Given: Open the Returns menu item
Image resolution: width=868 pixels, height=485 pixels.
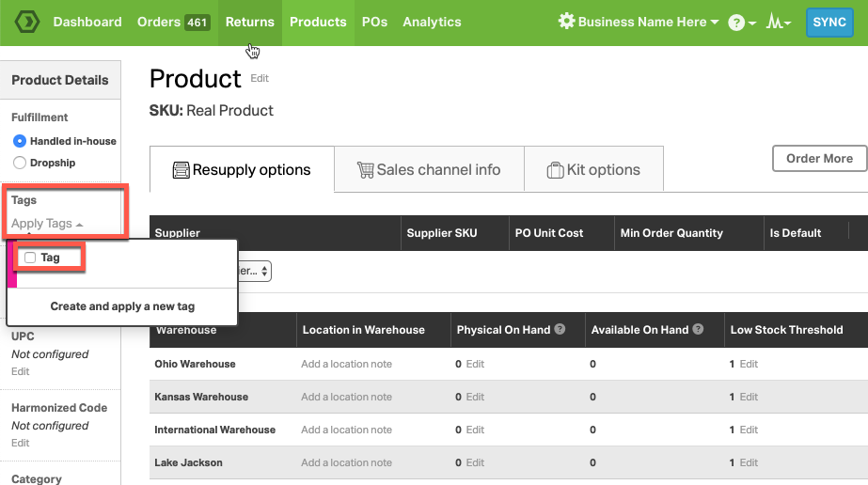Looking at the screenshot, I should coord(249,23).
